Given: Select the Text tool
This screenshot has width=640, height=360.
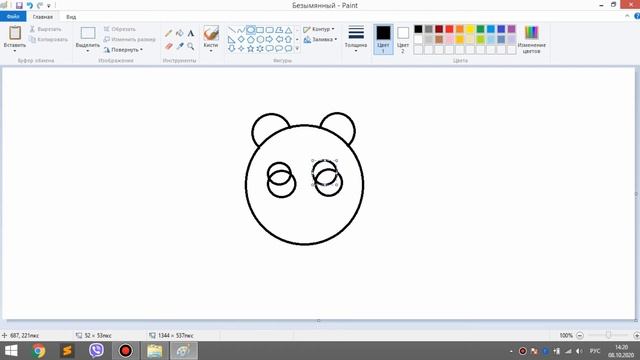Looking at the screenshot, I should tap(191, 33).
